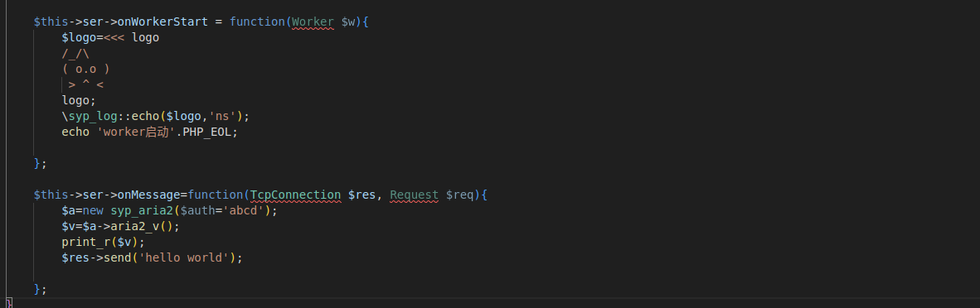This screenshot has width=980, height=308.
Task: Click the underlined Request type hint
Action: tap(415, 195)
